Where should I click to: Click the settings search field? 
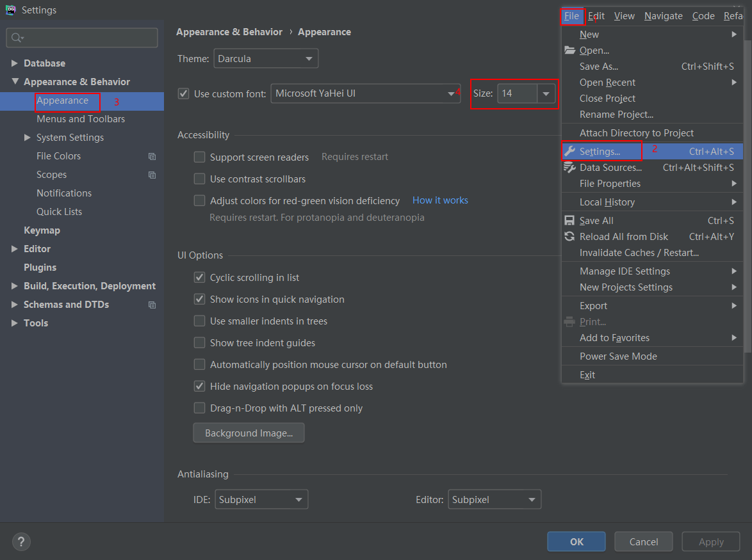point(82,38)
